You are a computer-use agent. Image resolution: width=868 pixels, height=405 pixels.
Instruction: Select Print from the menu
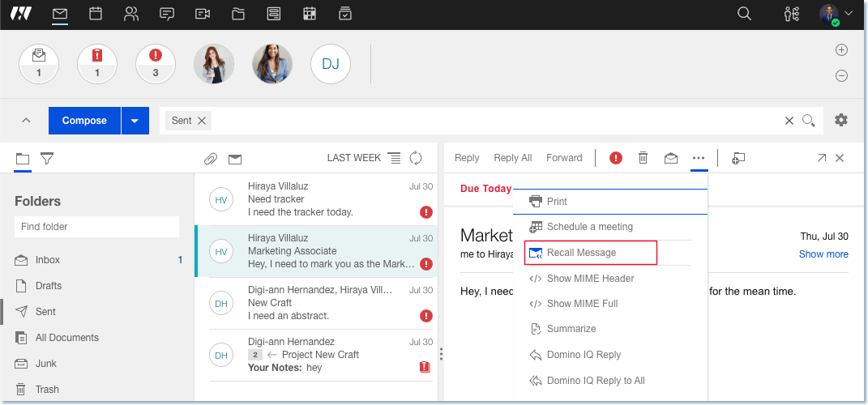point(610,202)
